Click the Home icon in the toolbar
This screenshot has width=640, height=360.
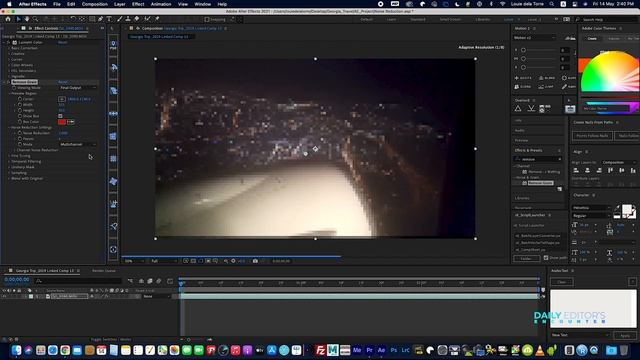tap(8, 19)
